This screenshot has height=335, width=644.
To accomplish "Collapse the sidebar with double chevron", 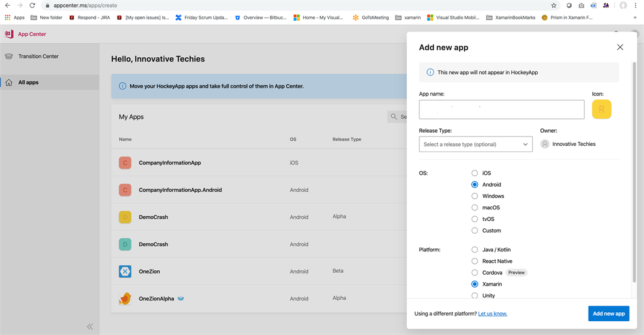I will click(90, 326).
